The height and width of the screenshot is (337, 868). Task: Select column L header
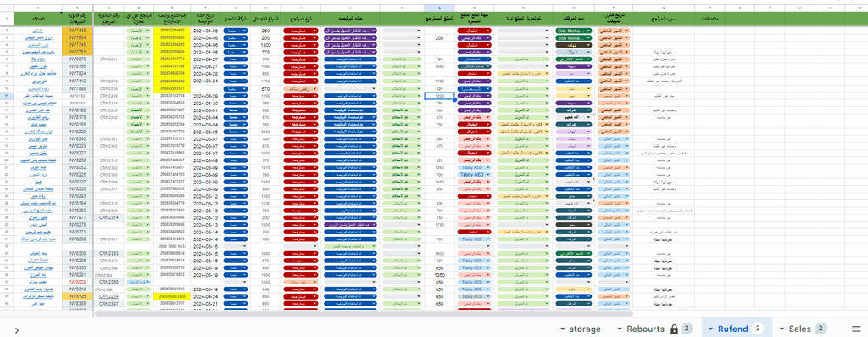(x=440, y=8)
